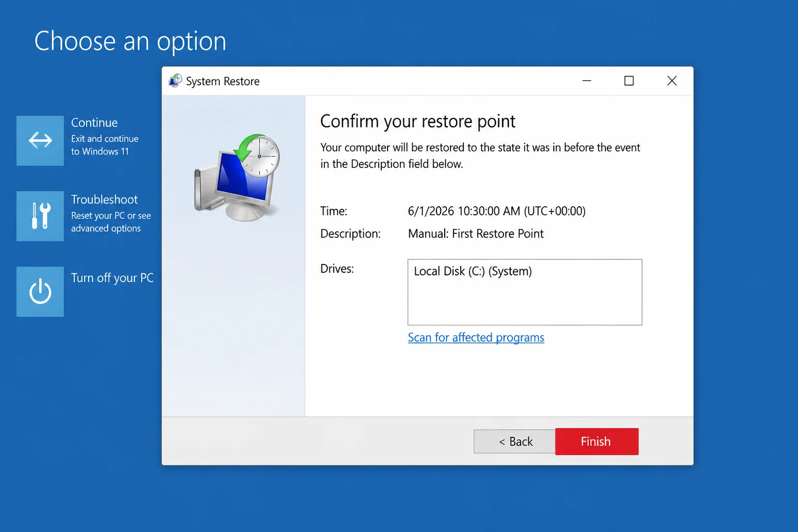Minimize the System Restore window
The width and height of the screenshot is (798, 532).
coord(587,81)
